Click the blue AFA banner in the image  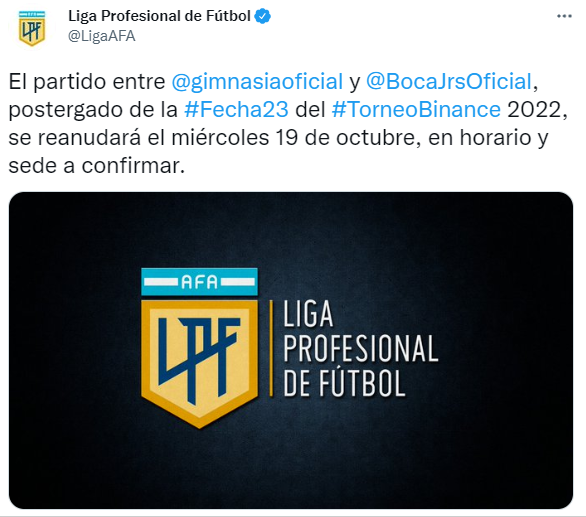pyautogui.click(x=200, y=282)
